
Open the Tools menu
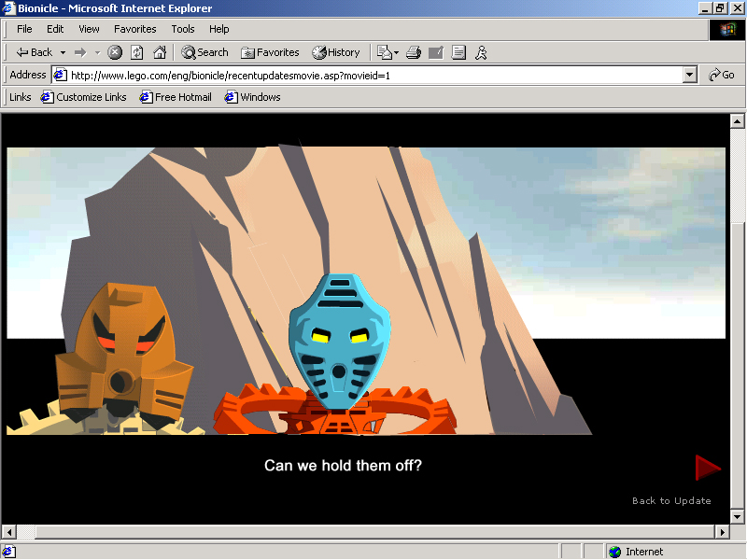183,29
